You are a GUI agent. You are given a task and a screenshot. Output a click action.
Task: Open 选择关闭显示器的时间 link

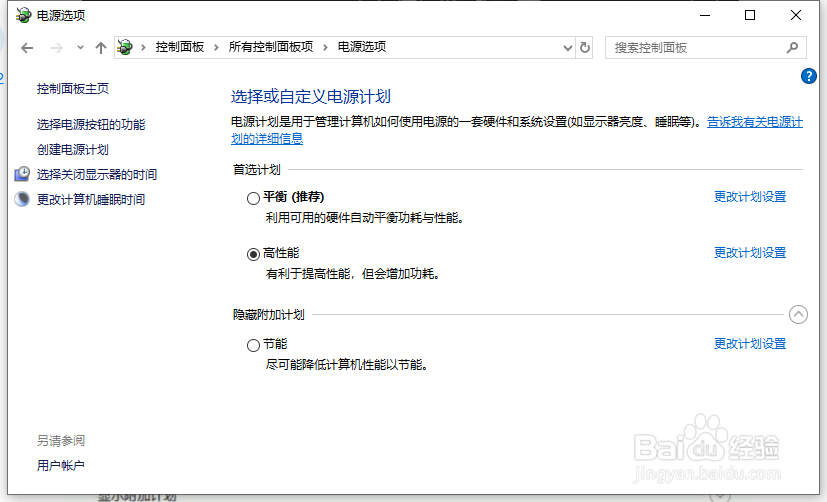[x=97, y=175]
